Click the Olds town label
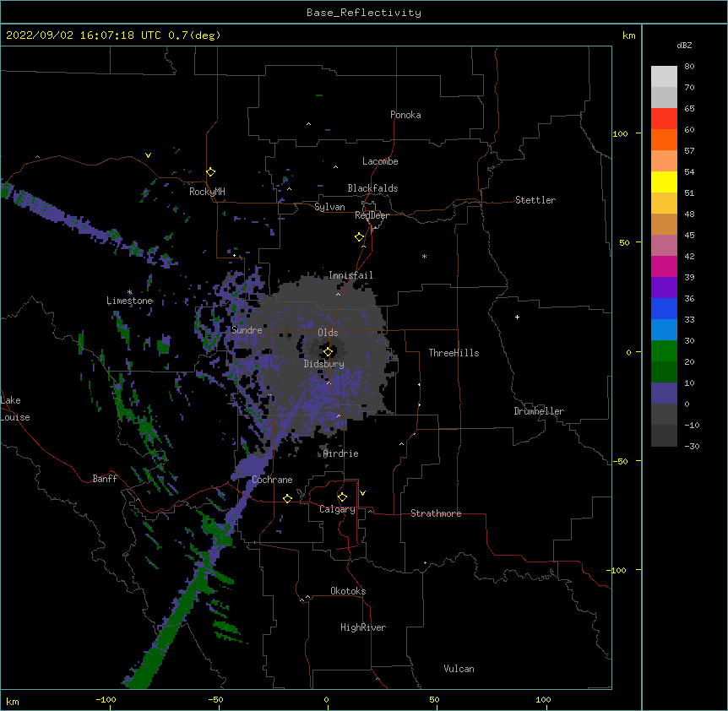The image size is (728, 711). (328, 333)
